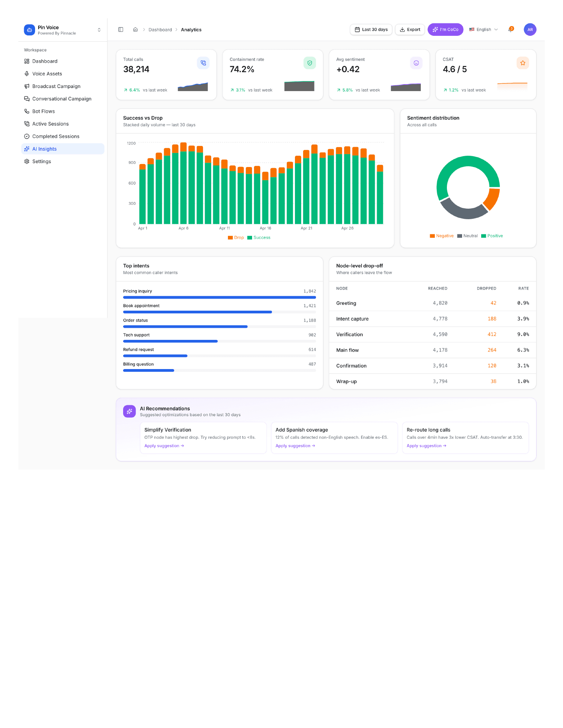Image resolution: width=563 pixels, height=728 pixels.
Task: Toggle the Drop legend swatch in bar chart
Action: [x=230, y=237]
